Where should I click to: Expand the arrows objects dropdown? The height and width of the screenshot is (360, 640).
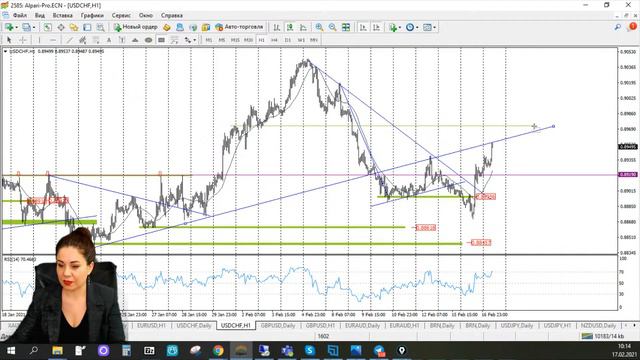point(195,40)
